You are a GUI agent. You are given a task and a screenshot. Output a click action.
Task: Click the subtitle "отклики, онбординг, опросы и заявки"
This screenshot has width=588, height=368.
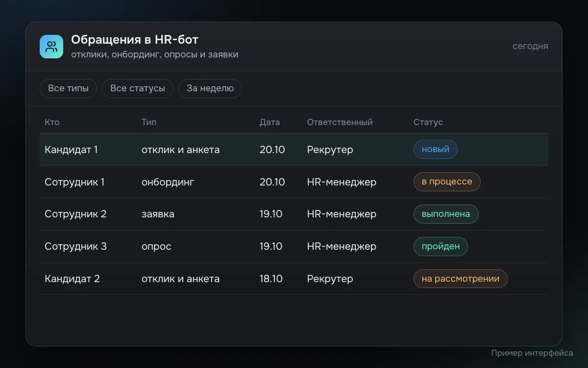pyautogui.click(x=155, y=54)
